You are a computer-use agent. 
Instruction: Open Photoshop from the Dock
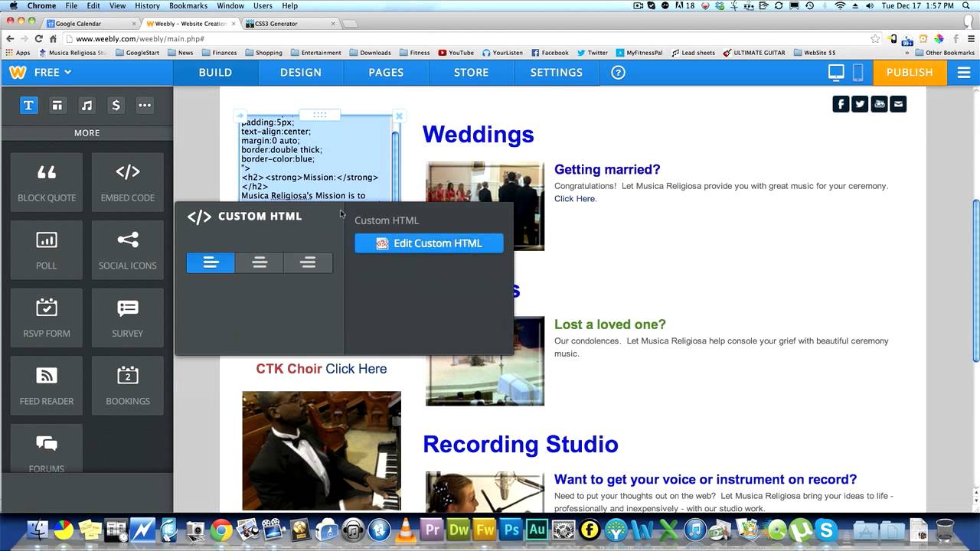click(511, 530)
